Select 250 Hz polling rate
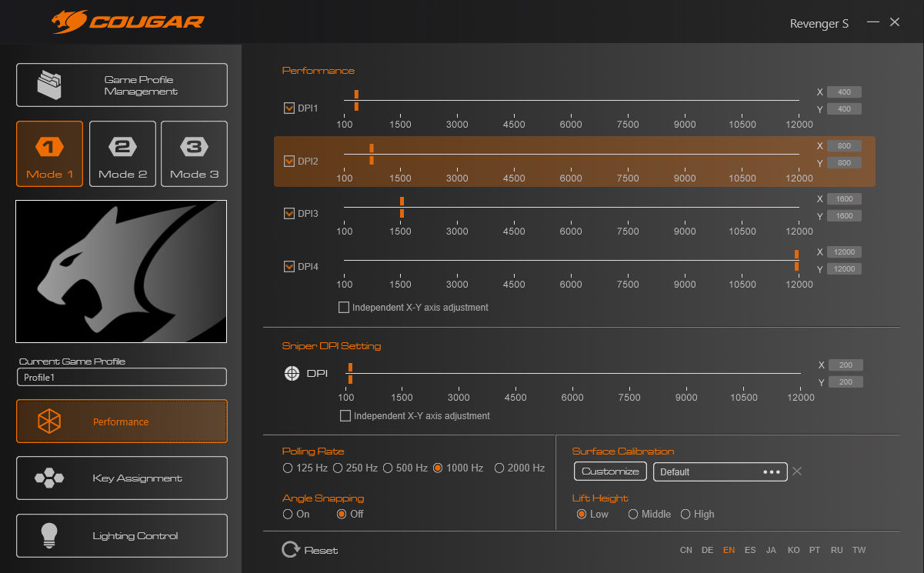 coord(338,468)
